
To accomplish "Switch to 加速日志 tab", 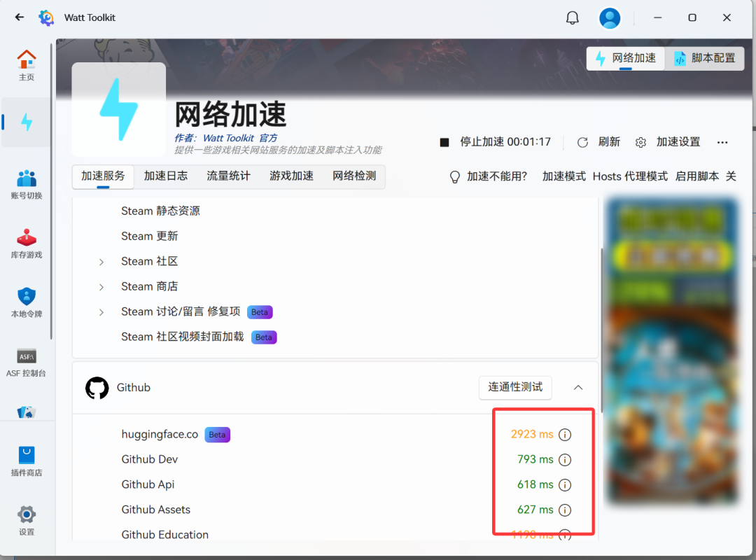I will 166,176.
